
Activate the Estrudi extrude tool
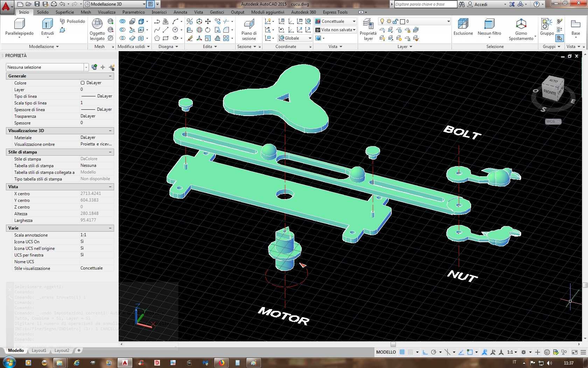(48, 27)
